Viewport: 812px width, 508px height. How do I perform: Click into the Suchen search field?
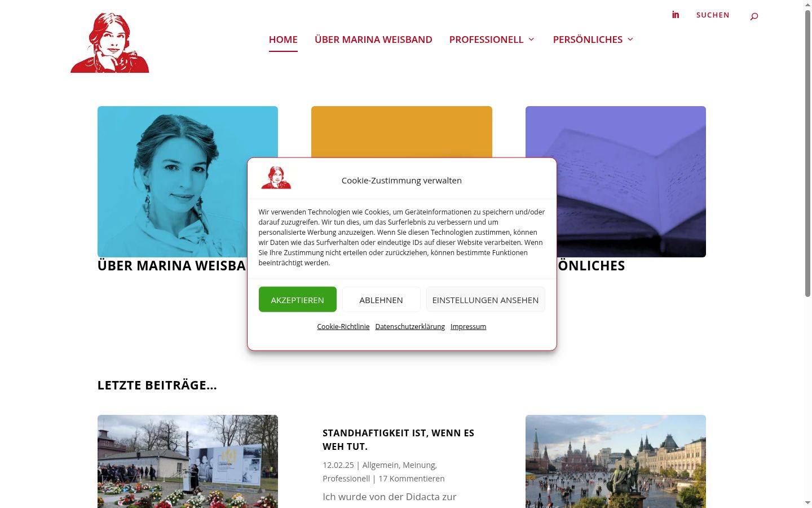point(713,15)
